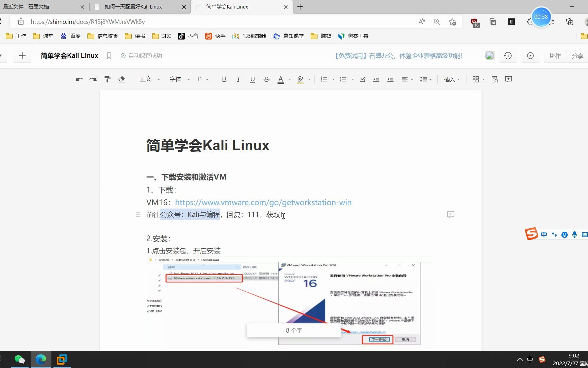588x368 pixels.
Task: Add comment from toolbar icon
Action: click(x=508, y=79)
